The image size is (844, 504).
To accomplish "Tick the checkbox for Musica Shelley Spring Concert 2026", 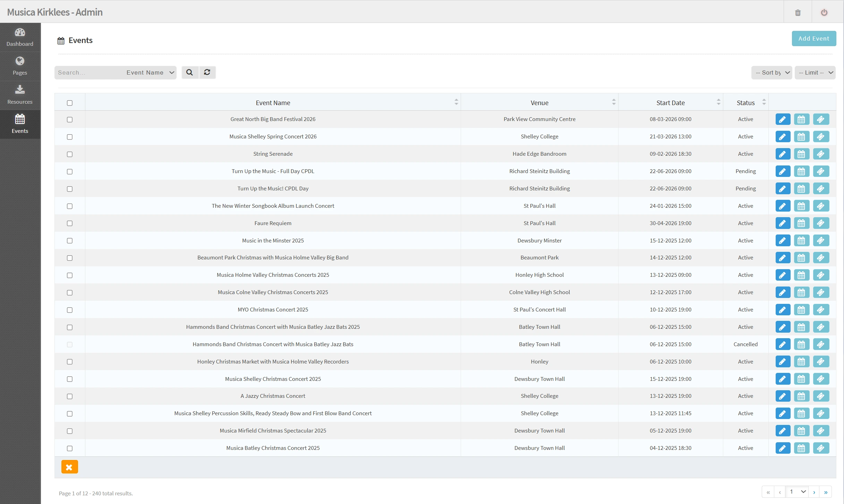I will coord(70,137).
